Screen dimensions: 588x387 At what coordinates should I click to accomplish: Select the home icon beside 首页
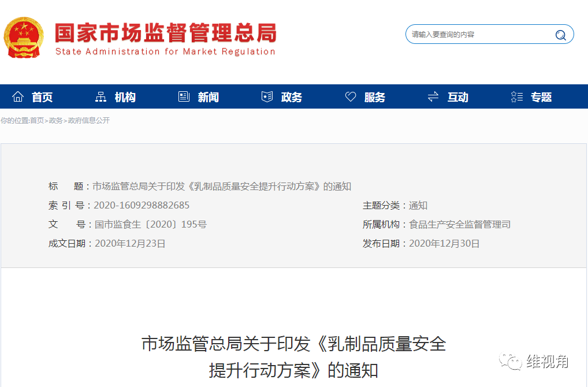click(x=18, y=96)
